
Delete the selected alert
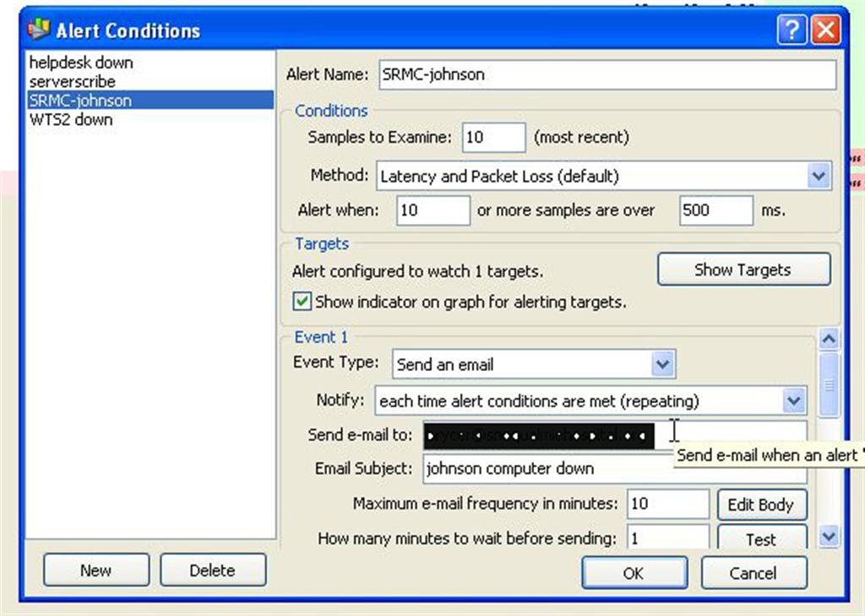(212, 570)
